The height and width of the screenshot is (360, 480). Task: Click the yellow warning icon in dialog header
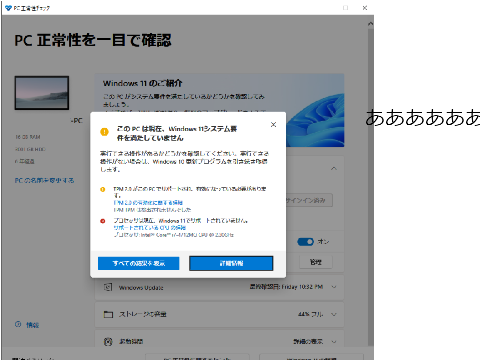104,132
